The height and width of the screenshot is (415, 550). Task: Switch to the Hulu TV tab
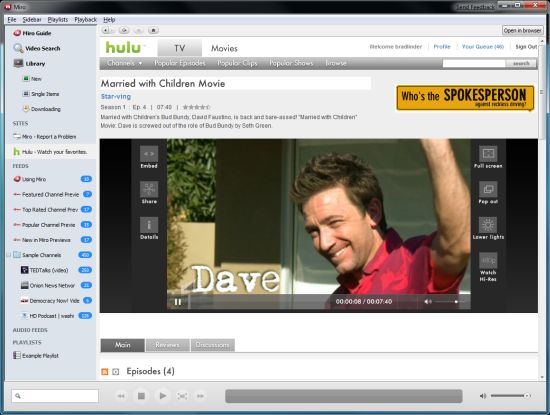pyautogui.click(x=180, y=48)
